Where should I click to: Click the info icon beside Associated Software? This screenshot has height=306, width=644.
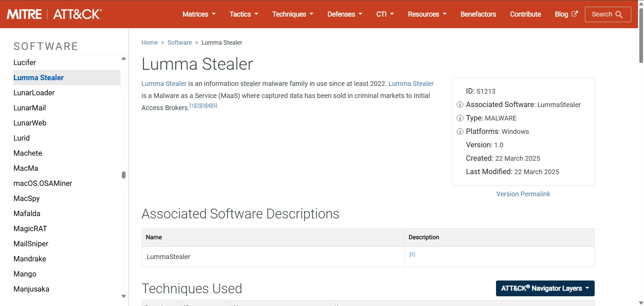click(x=460, y=105)
